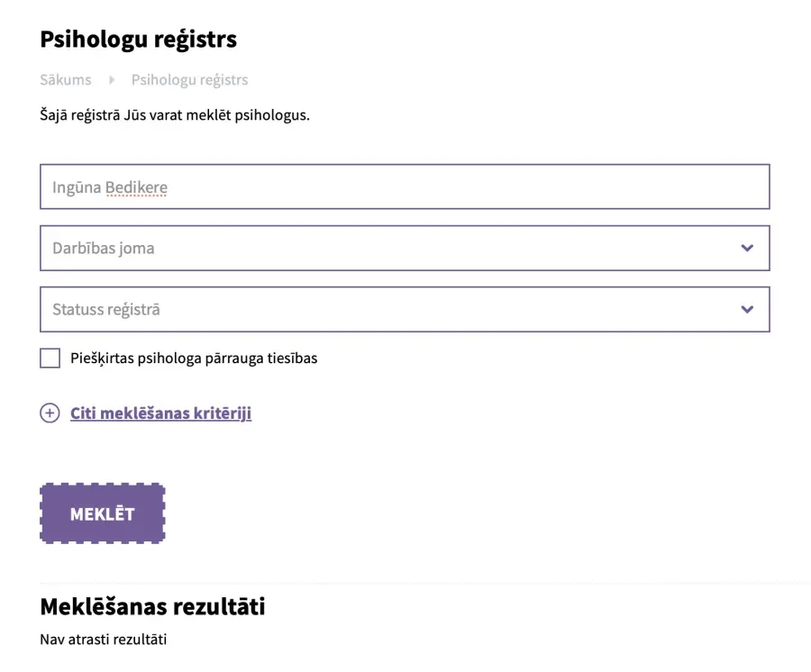811x672 pixels.
Task: Click the Darbības joma chevron arrow
Action: (x=746, y=248)
